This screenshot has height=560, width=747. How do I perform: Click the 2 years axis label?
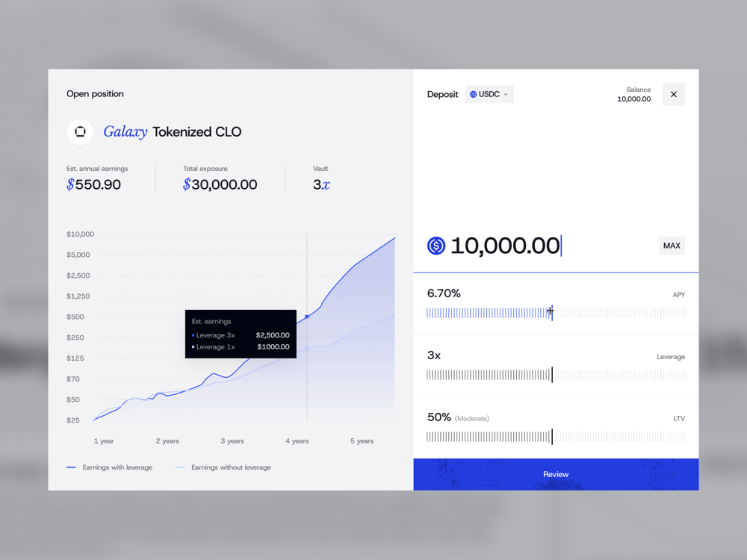(x=167, y=441)
